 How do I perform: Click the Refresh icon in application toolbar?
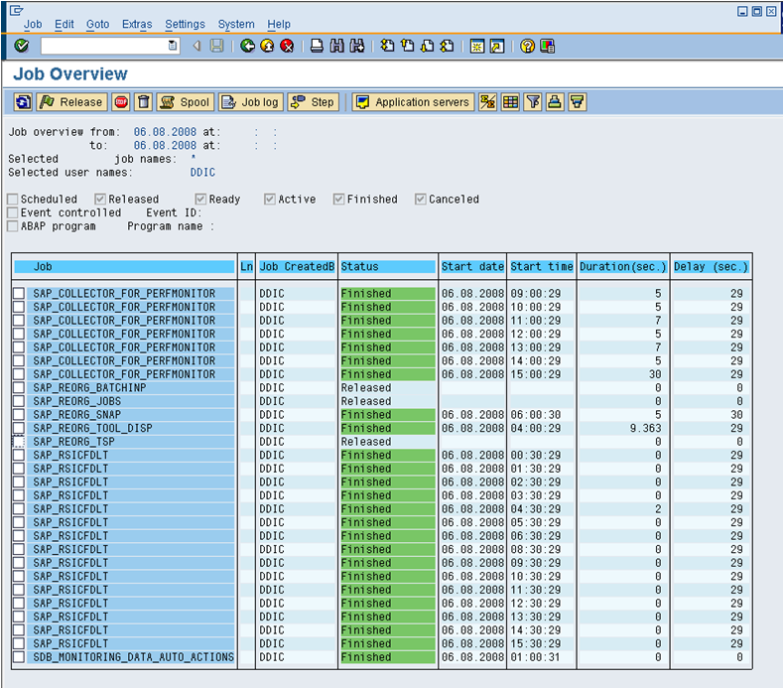coord(23,102)
